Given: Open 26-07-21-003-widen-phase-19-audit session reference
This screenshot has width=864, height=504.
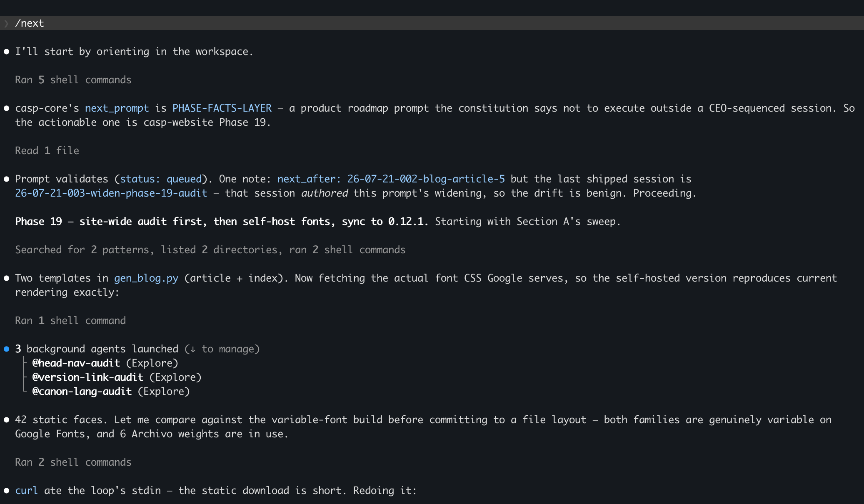Looking at the screenshot, I should [111, 193].
